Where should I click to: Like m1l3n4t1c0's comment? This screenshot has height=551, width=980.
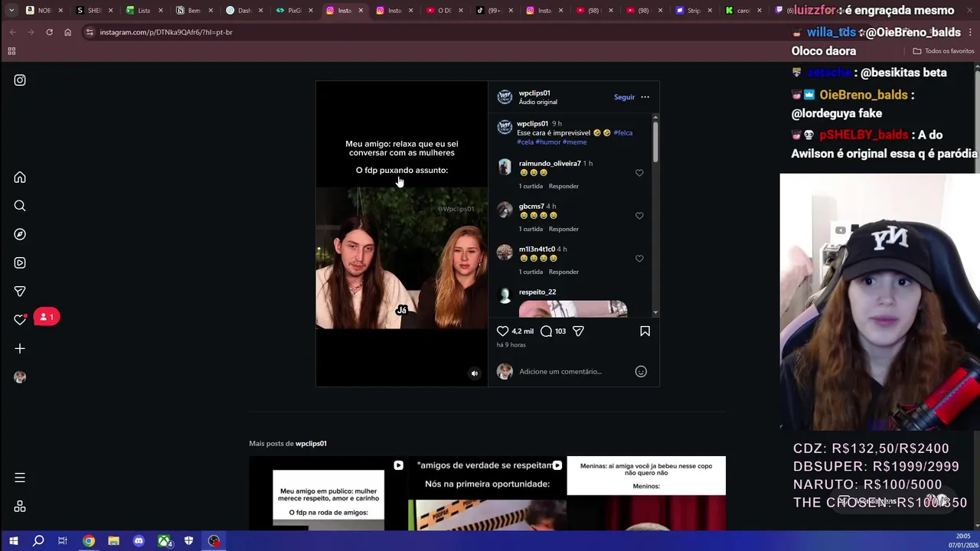point(639,259)
